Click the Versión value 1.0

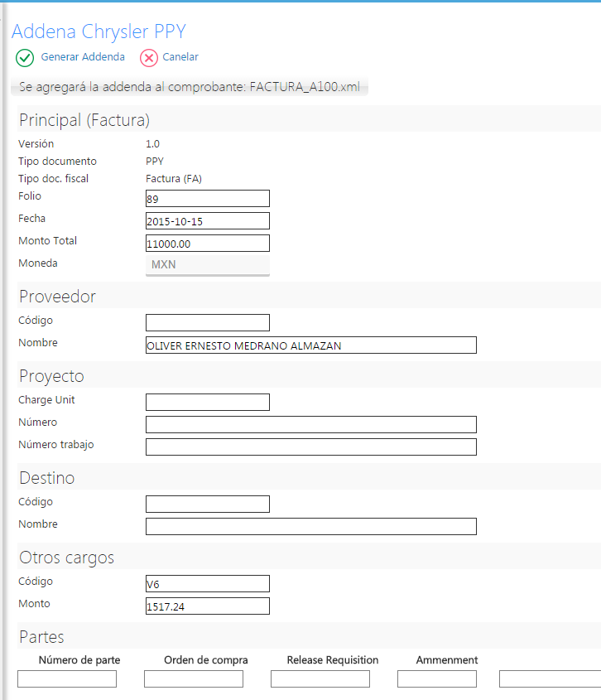click(152, 144)
